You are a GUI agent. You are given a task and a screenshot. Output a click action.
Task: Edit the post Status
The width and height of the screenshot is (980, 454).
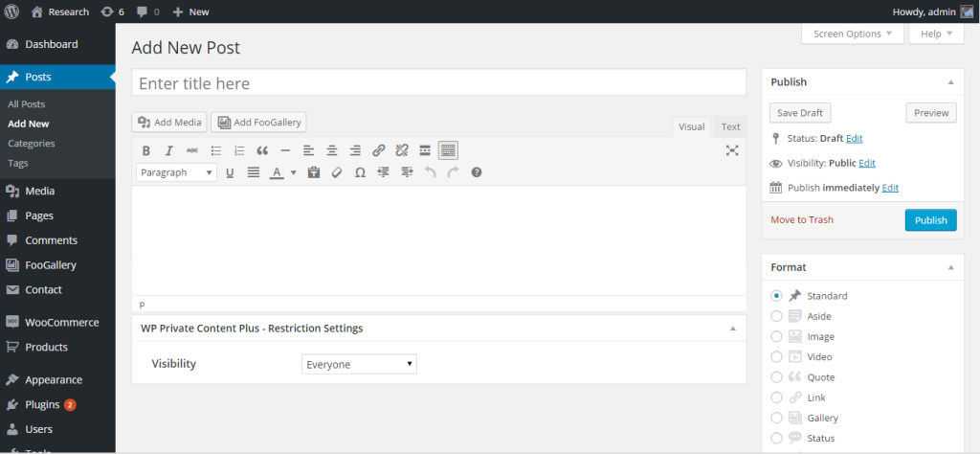(855, 138)
